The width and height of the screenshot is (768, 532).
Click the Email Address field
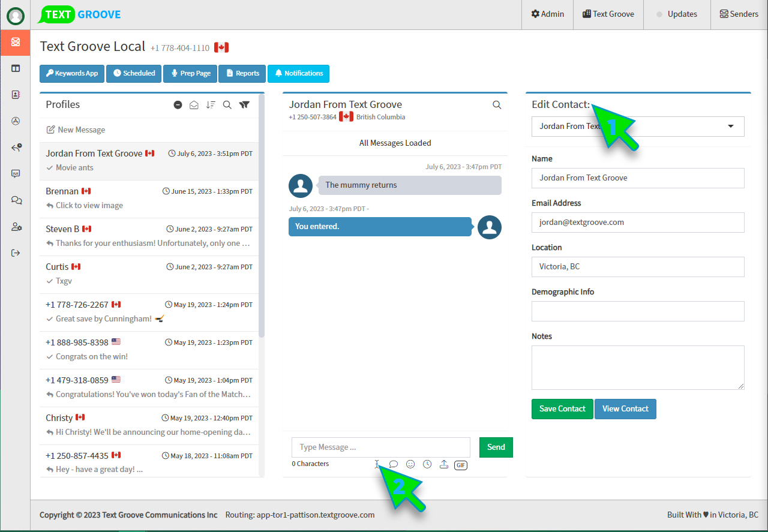[638, 223]
